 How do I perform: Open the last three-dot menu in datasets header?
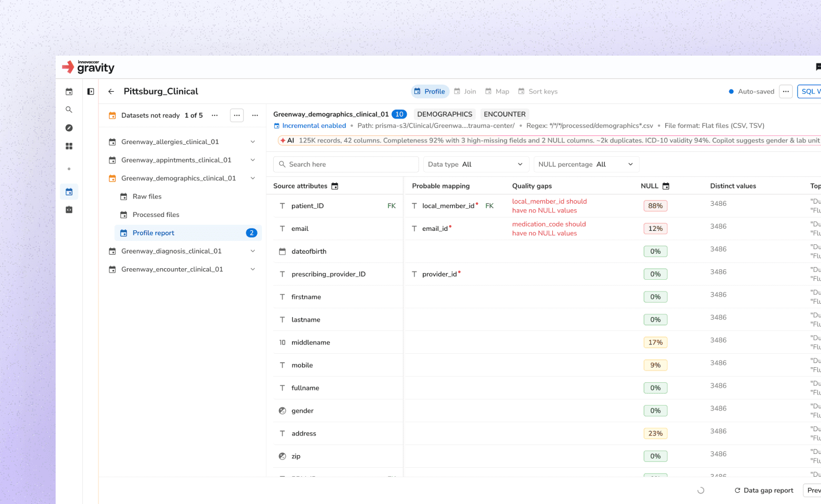click(255, 116)
